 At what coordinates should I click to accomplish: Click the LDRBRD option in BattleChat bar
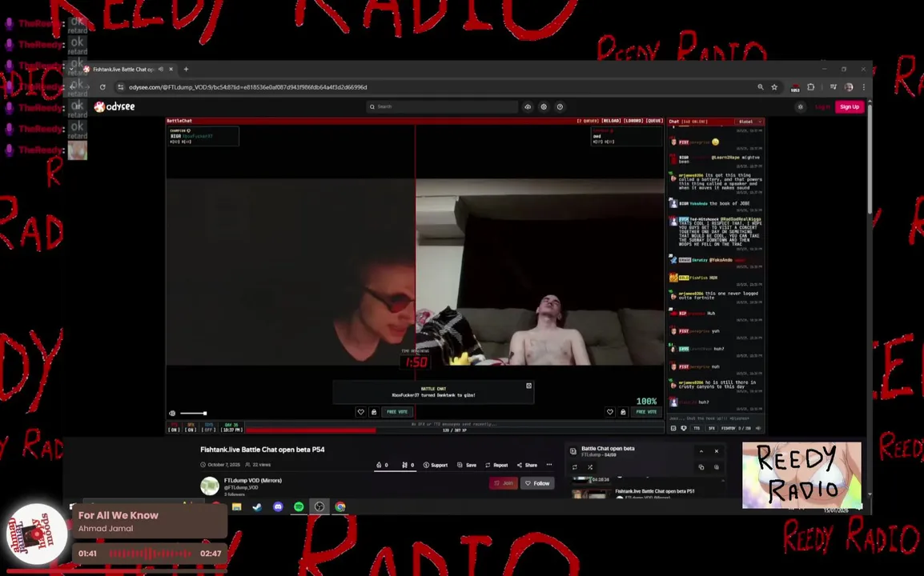coord(633,121)
